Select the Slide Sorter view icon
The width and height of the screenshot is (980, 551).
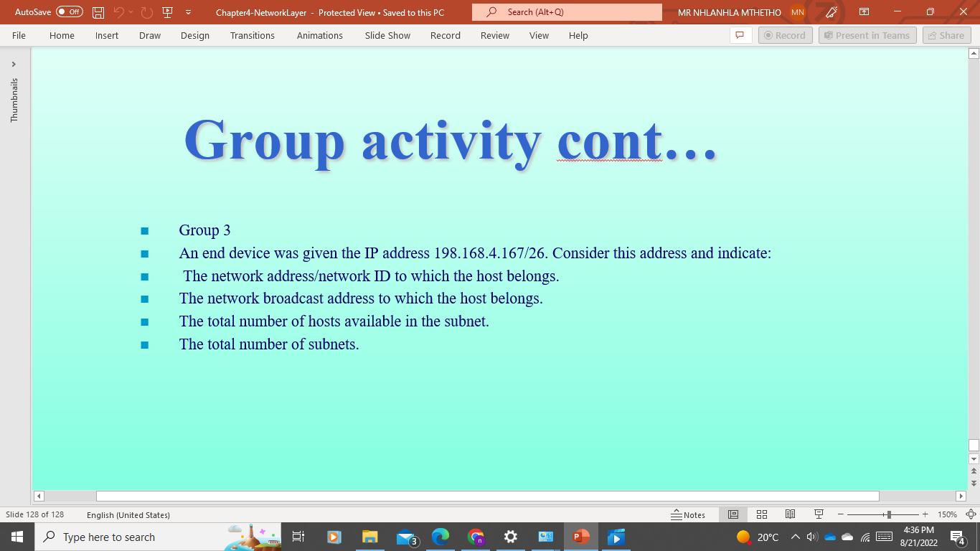pos(761,514)
